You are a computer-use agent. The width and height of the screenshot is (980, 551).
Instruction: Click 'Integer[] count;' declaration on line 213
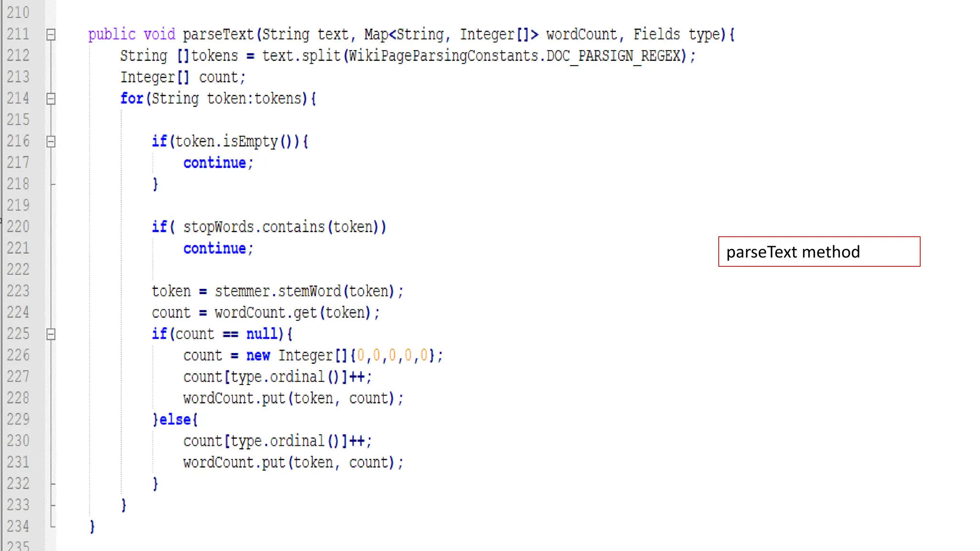[183, 77]
